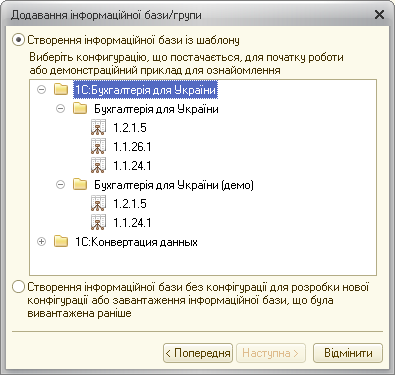Click the 1С:Конвертация данных folder icon
This screenshot has height=375, width=395.
point(61,241)
